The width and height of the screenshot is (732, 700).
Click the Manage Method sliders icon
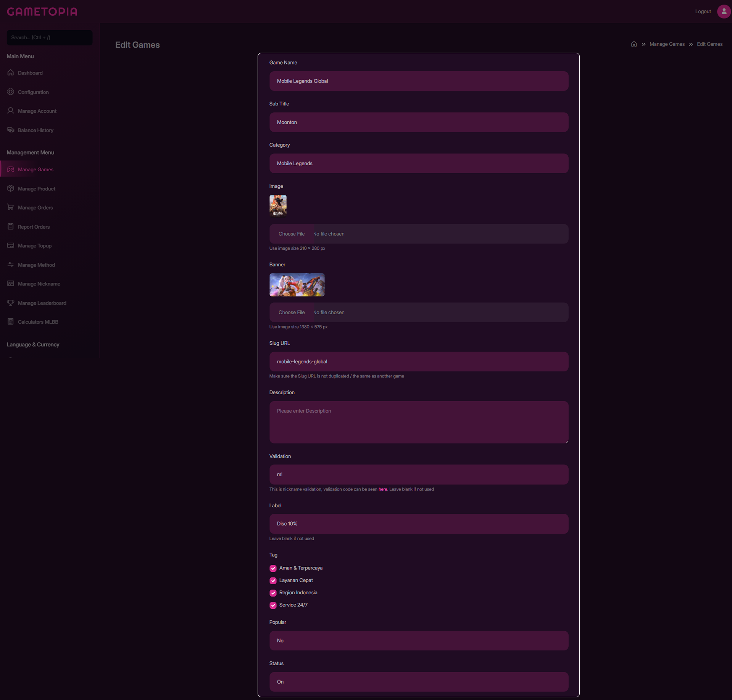[x=11, y=265]
